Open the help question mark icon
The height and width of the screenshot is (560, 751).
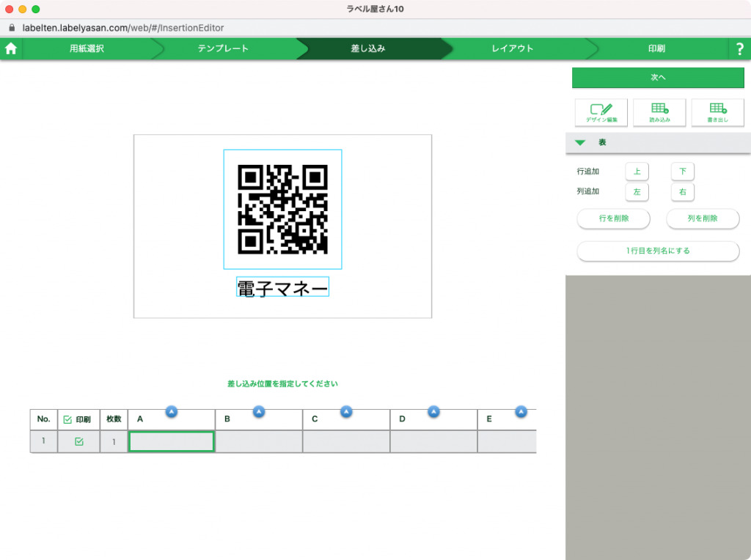tap(739, 48)
